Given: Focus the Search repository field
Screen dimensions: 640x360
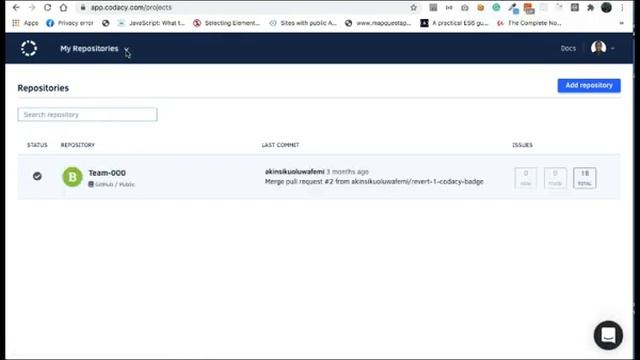Looking at the screenshot, I should point(87,115).
